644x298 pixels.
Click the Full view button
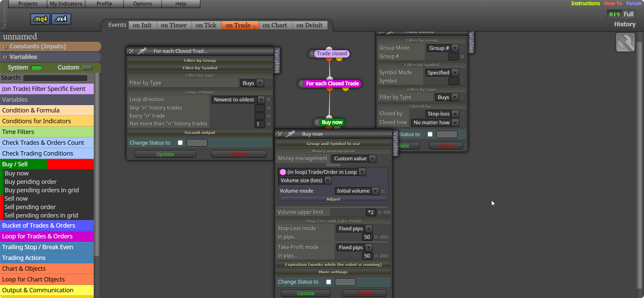(628, 14)
